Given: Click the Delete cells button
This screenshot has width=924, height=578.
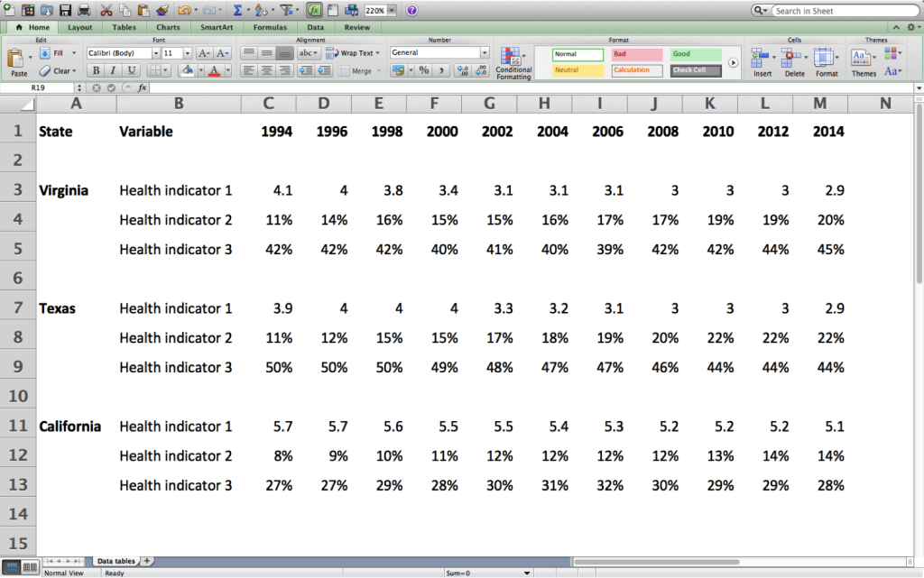Looking at the screenshot, I should click(794, 63).
